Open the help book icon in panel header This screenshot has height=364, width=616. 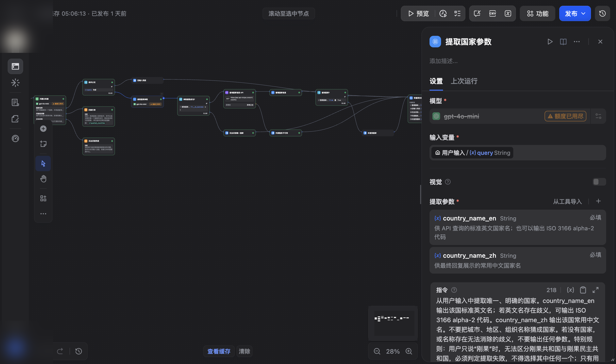click(x=563, y=42)
